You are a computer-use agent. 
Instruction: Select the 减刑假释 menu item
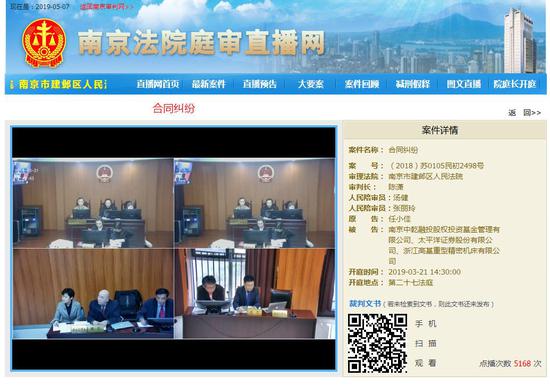(412, 84)
